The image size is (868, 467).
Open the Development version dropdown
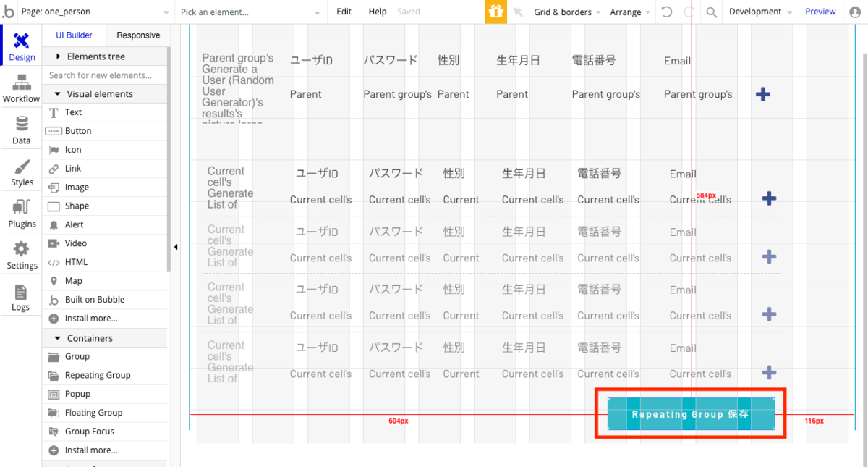[x=760, y=12]
